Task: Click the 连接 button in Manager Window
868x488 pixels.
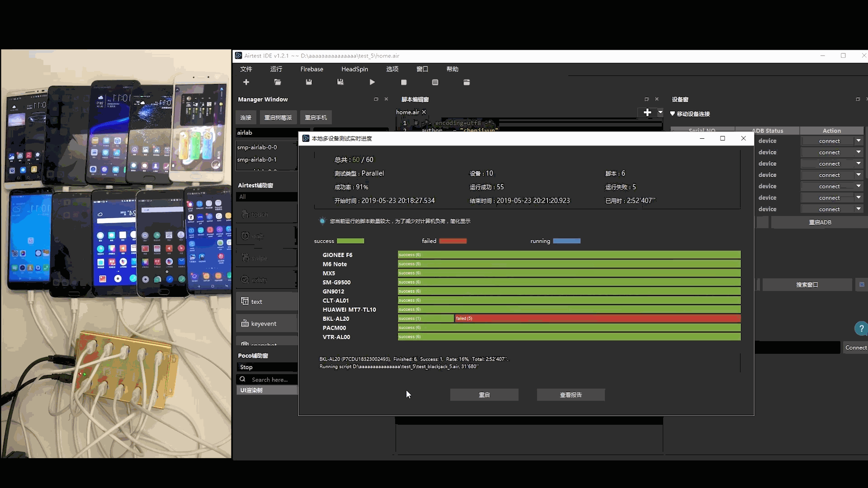Action: click(x=246, y=117)
